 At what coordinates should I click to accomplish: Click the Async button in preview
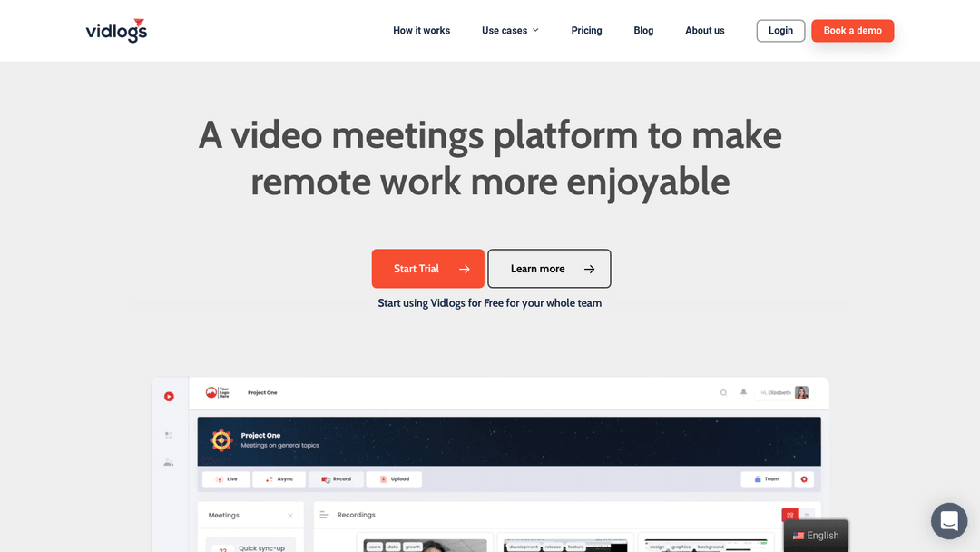279,478
